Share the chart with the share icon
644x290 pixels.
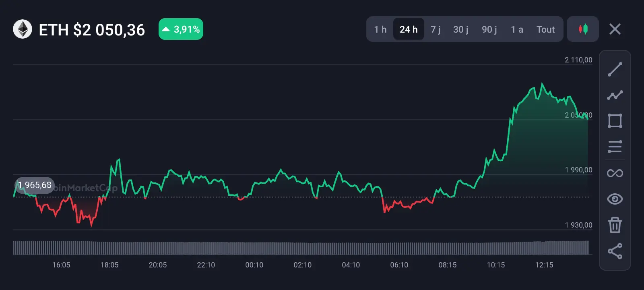tap(615, 251)
